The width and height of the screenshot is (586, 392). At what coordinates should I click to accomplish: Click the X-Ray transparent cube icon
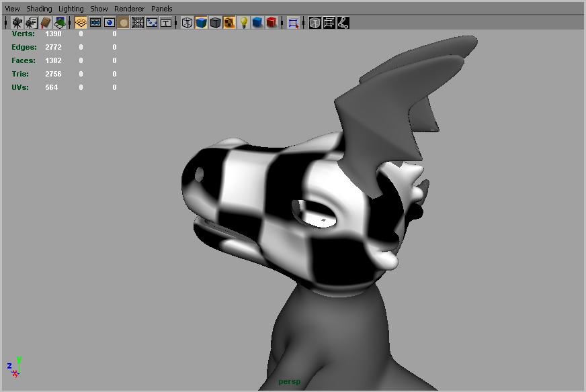click(315, 23)
